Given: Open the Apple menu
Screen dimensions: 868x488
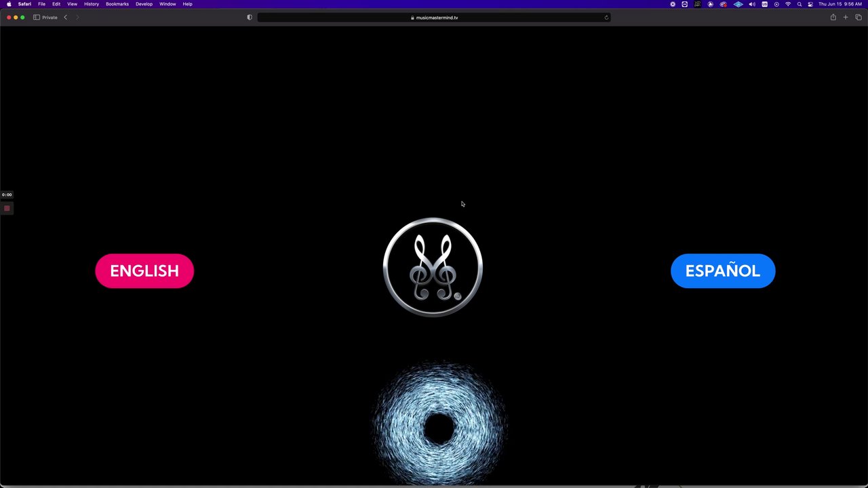Looking at the screenshot, I should click(9, 4).
